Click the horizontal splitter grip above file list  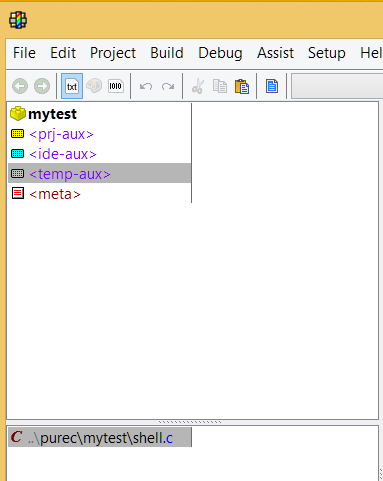(x=190, y=422)
